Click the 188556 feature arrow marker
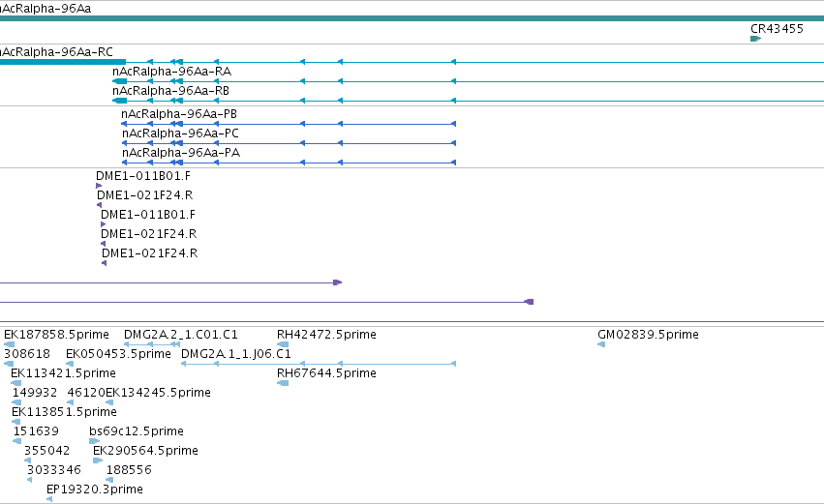Image resolution: width=824 pixels, height=504 pixels. click(x=109, y=480)
